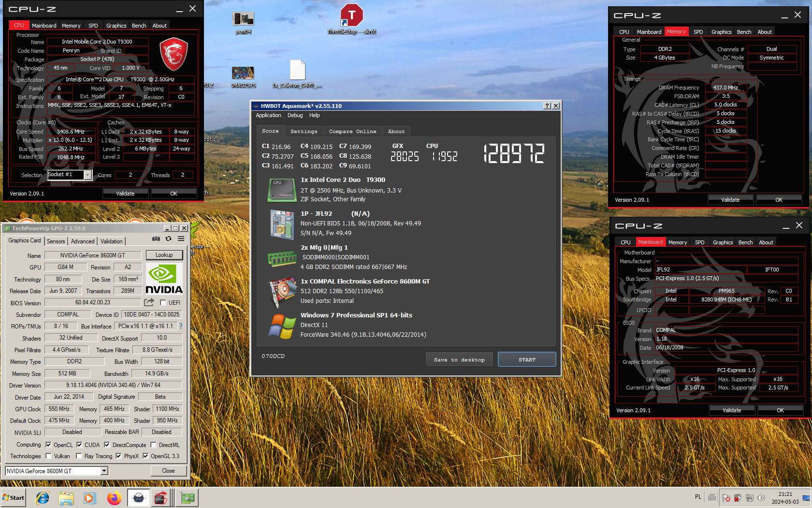
Task: Click the BIOS export arrow icon in GPU-Z
Action: [149, 302]
